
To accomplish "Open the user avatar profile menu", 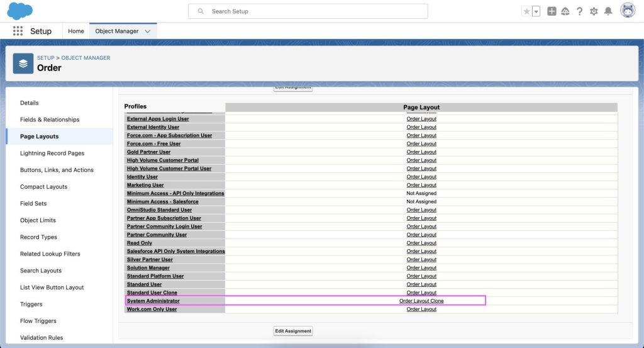I will [x=627, y=11].
